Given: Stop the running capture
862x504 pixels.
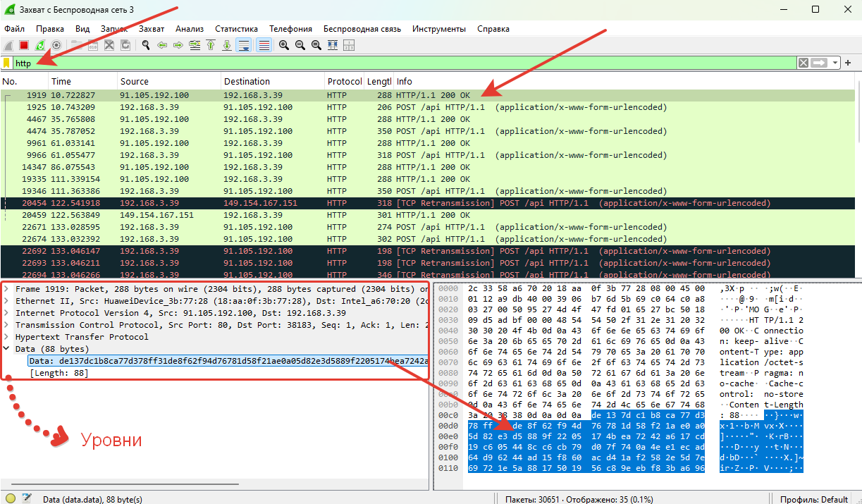Looking at the screenshot, I should coord(24,45).
